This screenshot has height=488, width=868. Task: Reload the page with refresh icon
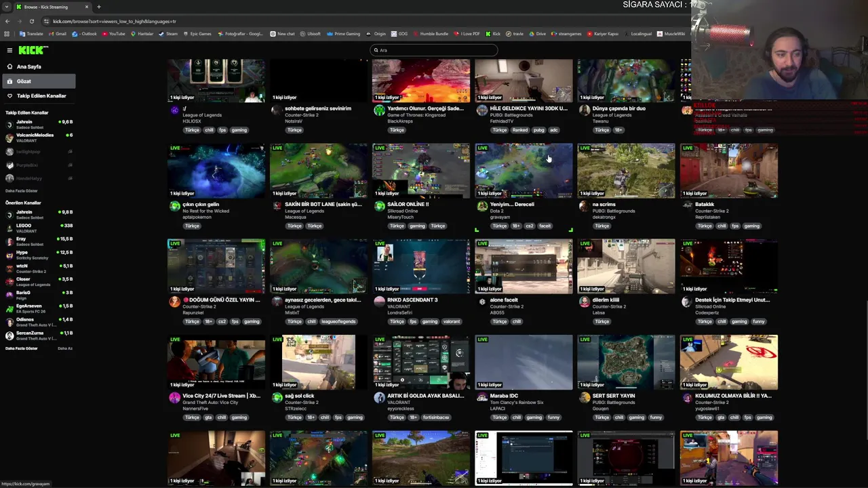click(x=31, y=21)
